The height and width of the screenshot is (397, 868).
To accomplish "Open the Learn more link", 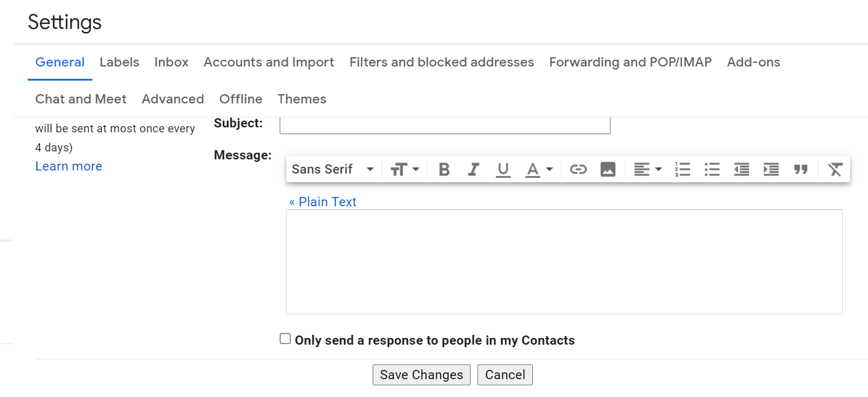I will (x=68, y=166).
